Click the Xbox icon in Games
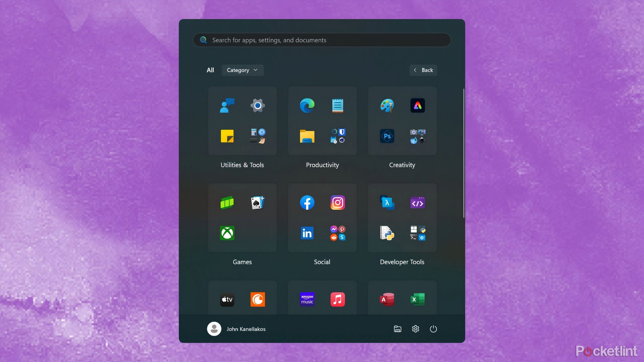Viewport: 644px width, 362px height. (227, 233)
